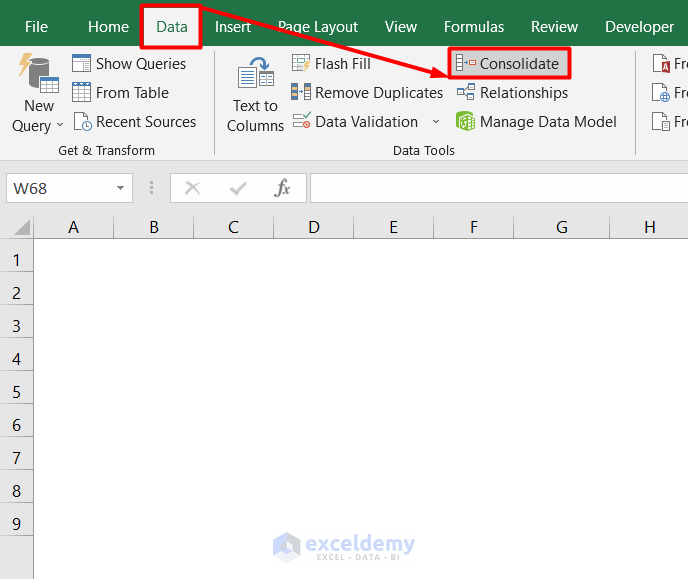Image resolution: width=688 pixels, height=579 pixels.
Task: Click the Manage Data Model icon
Action: (x=465, y=121)
